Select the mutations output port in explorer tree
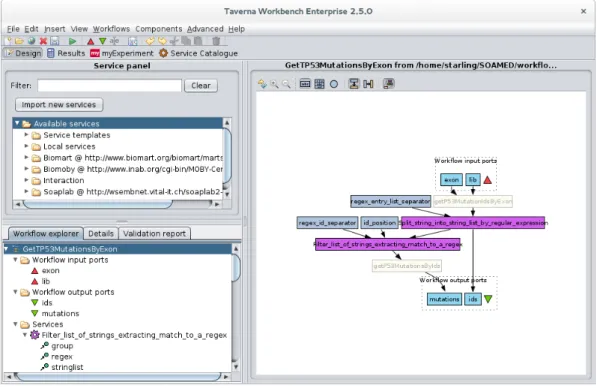 (55, 313)
